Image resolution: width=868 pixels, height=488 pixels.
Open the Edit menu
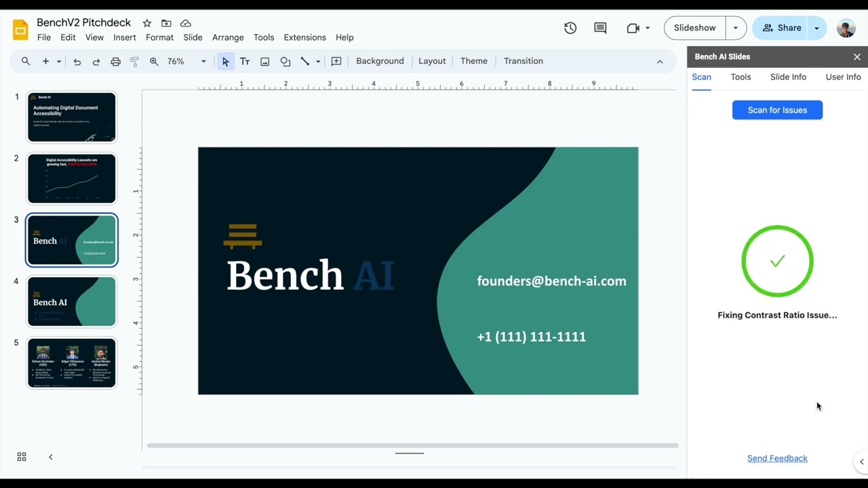click(68, 37)
